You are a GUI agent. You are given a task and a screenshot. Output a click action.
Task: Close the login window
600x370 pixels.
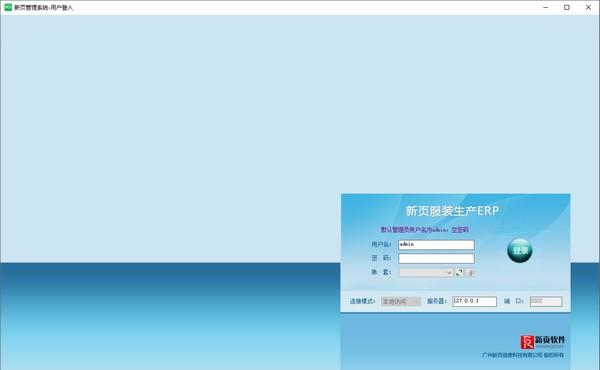[x=588, y=7]
